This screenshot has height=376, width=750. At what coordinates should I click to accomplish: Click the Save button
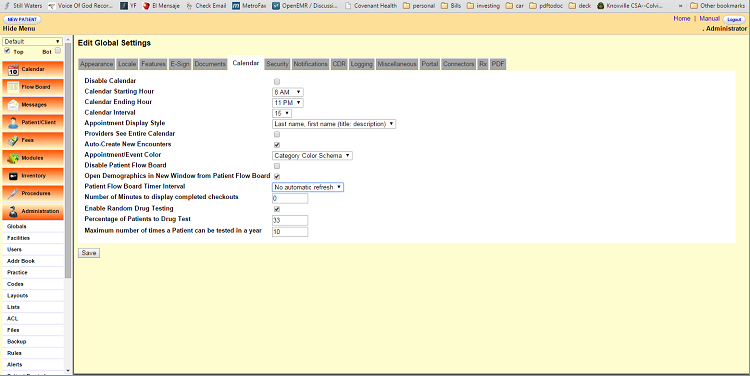89,253
